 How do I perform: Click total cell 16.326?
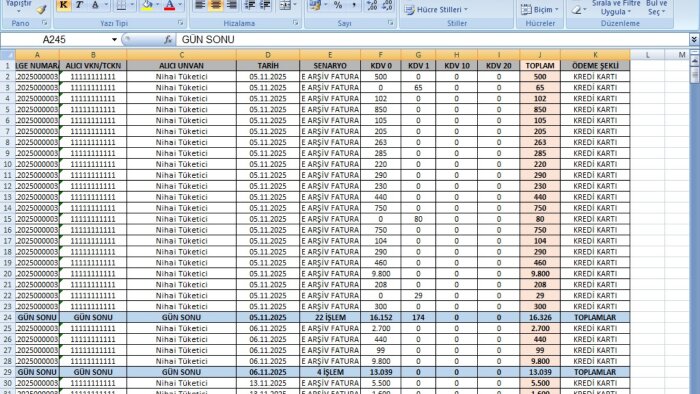540,317
